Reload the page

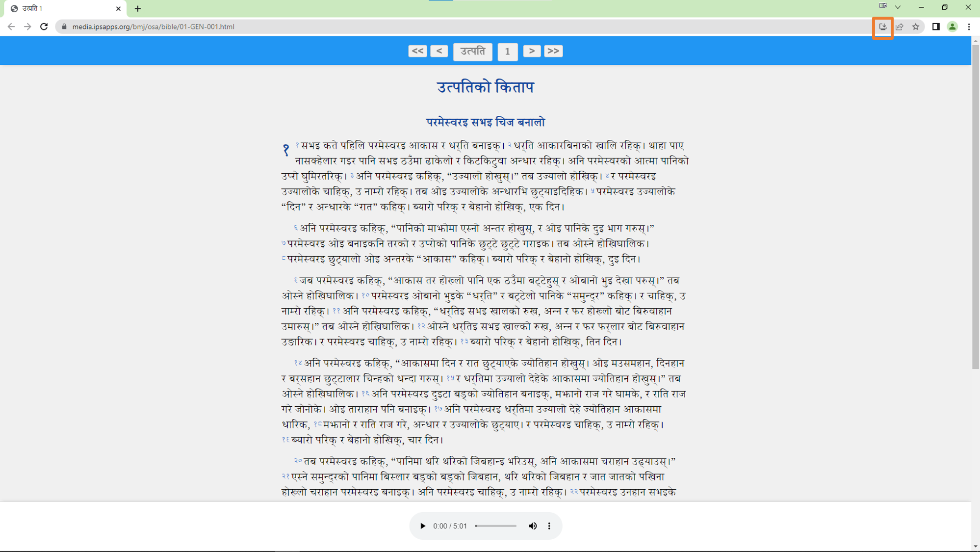[x=44, y=27]
